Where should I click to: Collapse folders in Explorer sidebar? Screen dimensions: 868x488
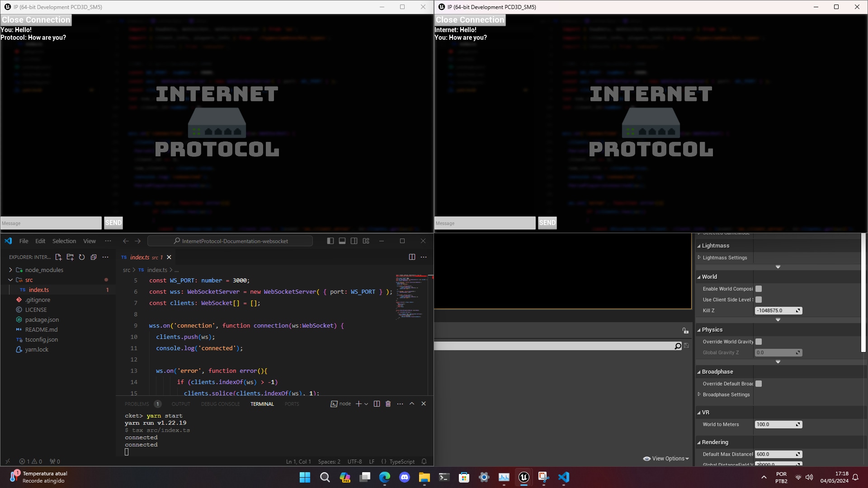[x=94, y=257]
